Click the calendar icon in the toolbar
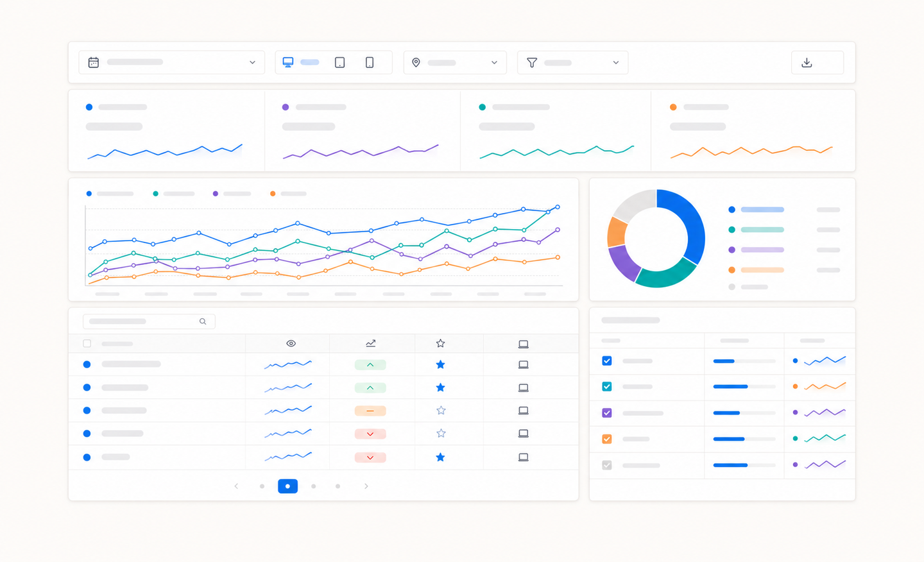This screenshot has width=924, height=562. tap(94, 62)
